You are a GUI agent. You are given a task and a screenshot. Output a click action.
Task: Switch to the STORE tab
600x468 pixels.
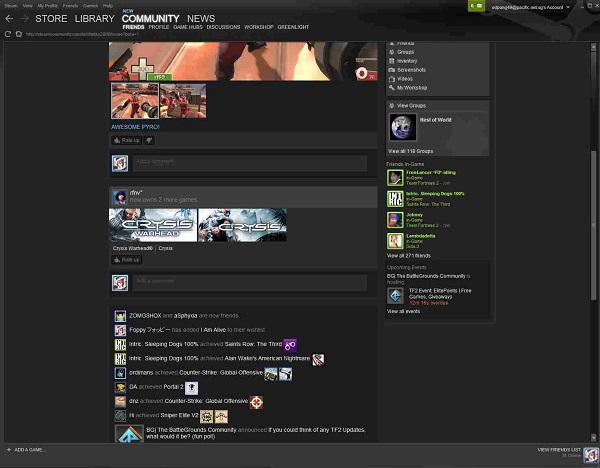51,18
